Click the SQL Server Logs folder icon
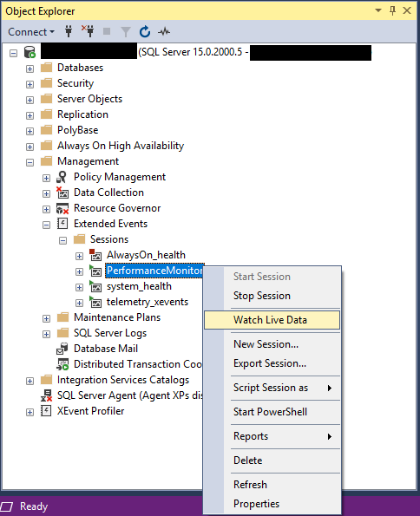 (63, 333)
